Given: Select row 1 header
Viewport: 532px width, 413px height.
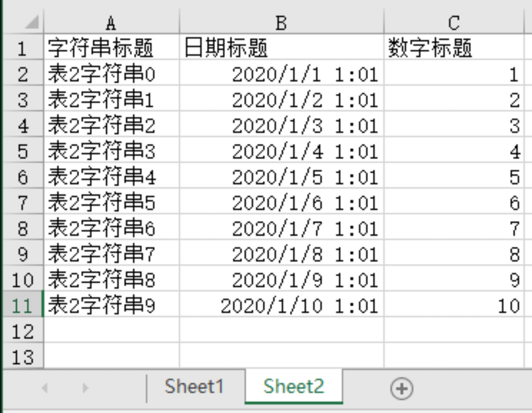Looking at the screenshot, I should coord(23,48).
